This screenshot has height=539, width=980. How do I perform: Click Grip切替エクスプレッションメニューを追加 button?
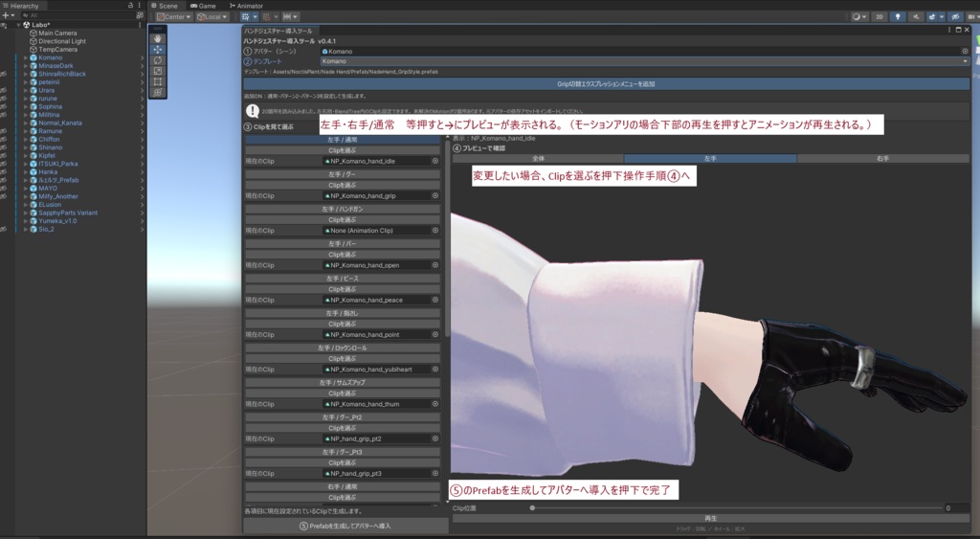(x=606, y=84)
